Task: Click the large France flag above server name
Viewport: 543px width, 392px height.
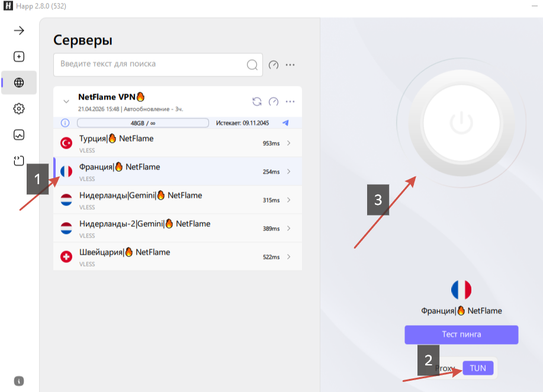Action: pos(461,290)
